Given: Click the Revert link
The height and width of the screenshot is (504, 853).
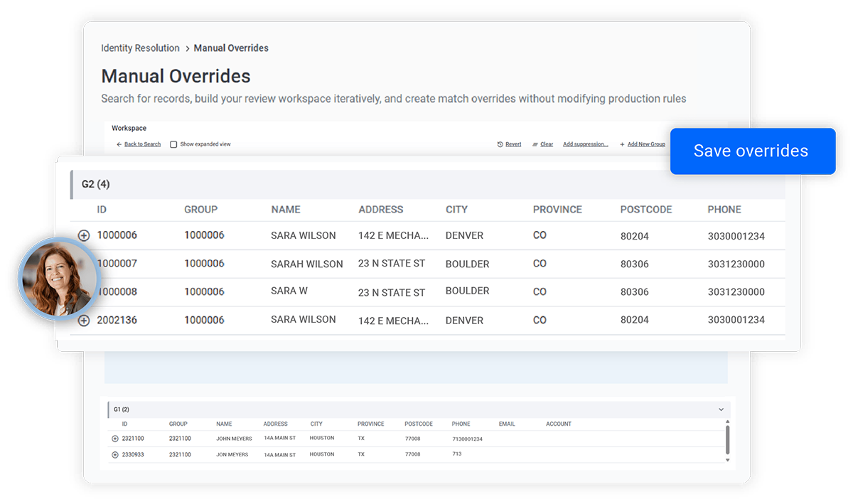Looking at the screenshot, I should coord(509,144).
